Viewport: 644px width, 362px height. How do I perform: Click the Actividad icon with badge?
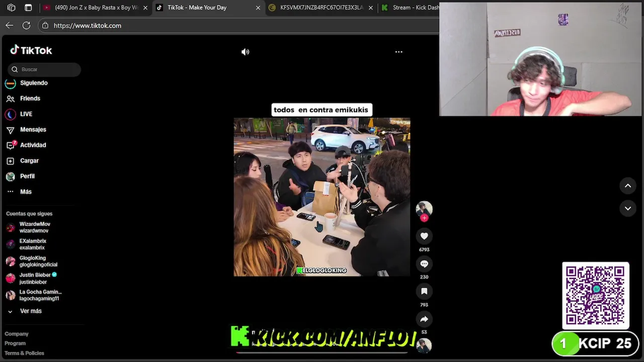pos(11,145)
